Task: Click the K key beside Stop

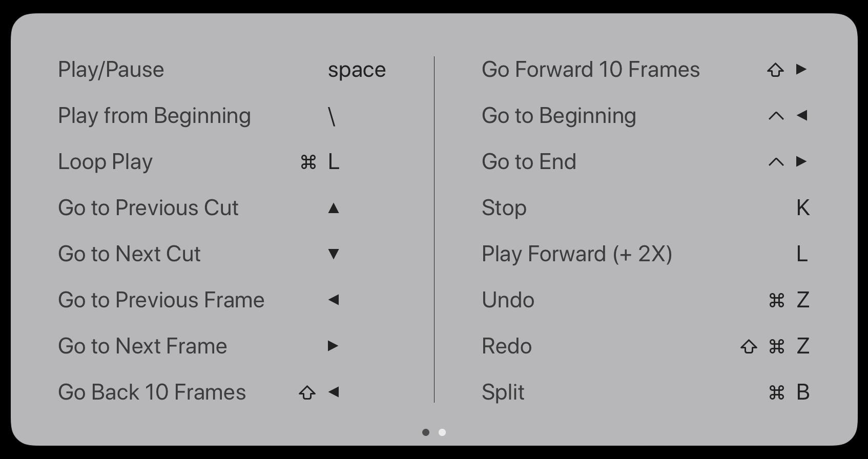Action: 803,208
